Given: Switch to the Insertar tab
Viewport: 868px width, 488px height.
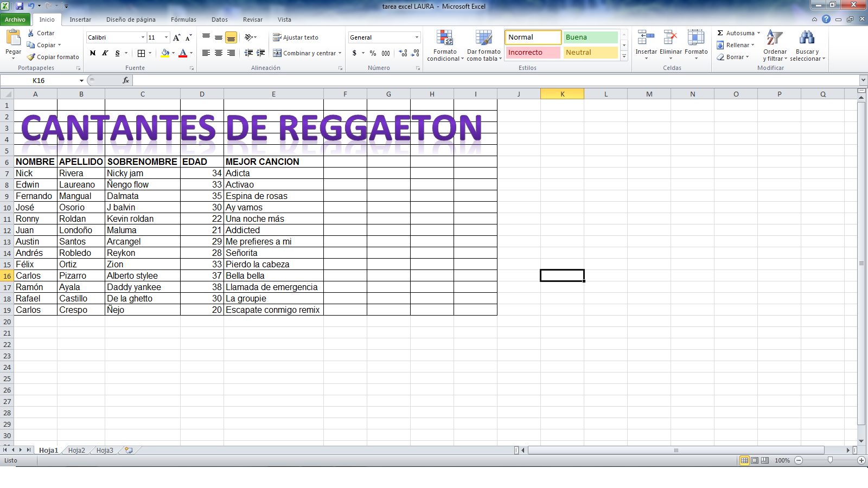Looking at the screenshot, I should click(x=80, y=20).
